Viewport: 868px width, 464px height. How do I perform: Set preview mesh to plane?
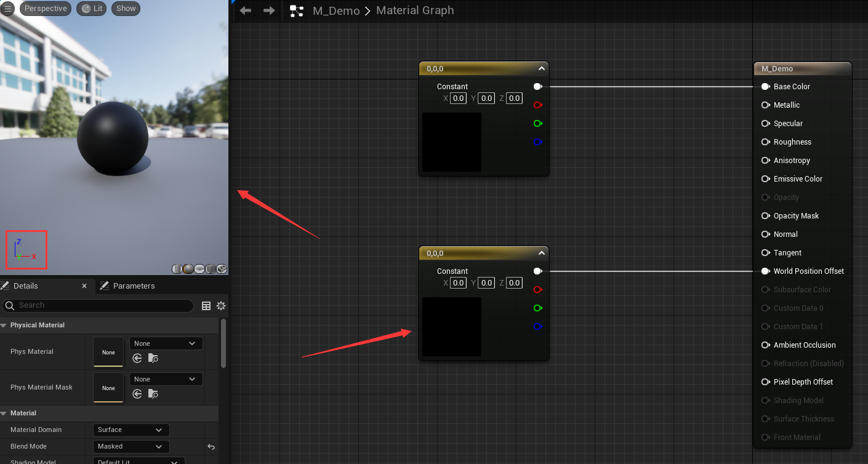coord(199,269)
